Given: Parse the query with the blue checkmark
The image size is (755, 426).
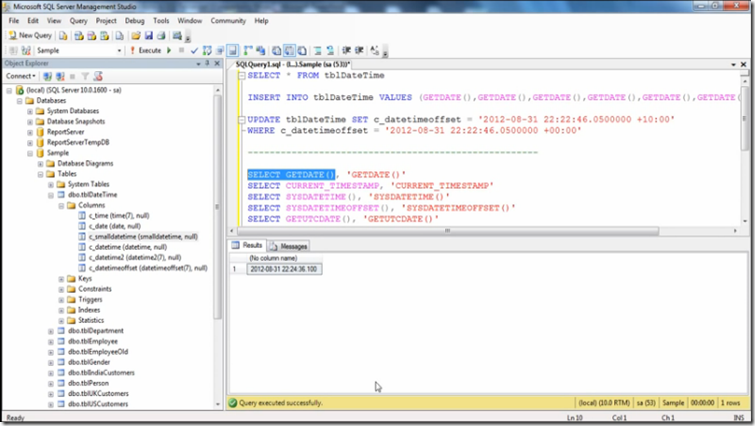Looking at the screenshot, I should [x=194, y=51].
